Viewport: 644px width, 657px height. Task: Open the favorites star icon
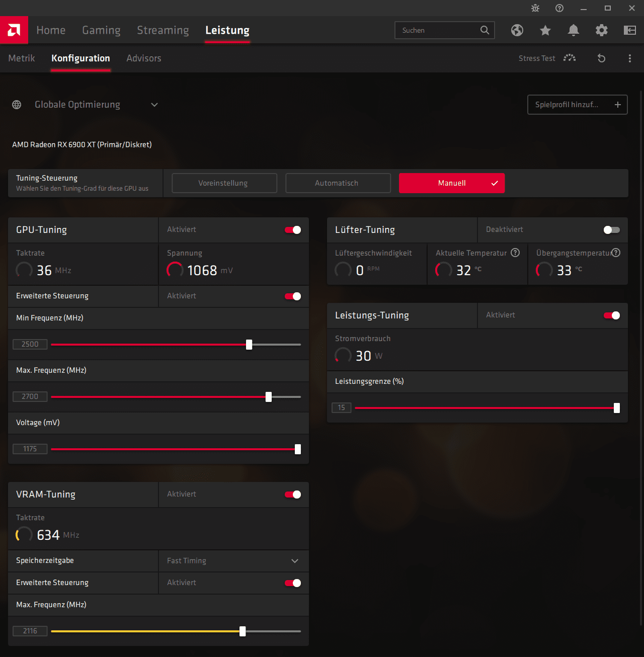coord(545,30)
